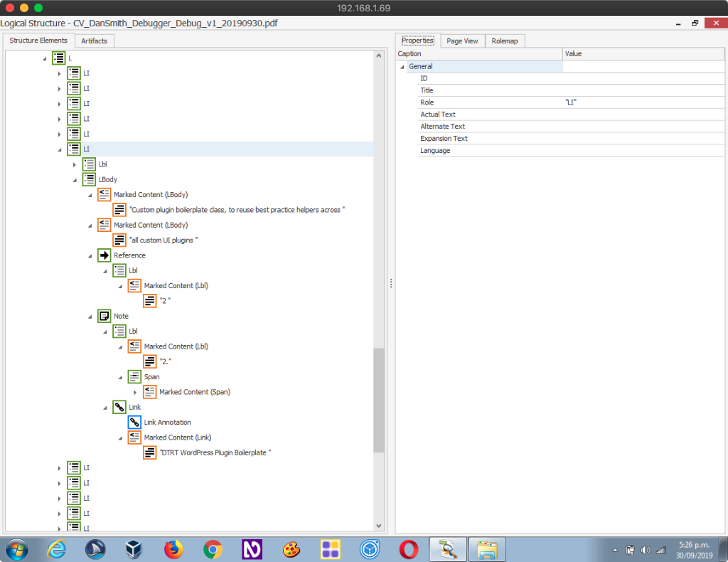Image resolution: width=728 pixels, height=562 pixels.
Task: Click the LBody structure element icon
Action: click(89, 179)
